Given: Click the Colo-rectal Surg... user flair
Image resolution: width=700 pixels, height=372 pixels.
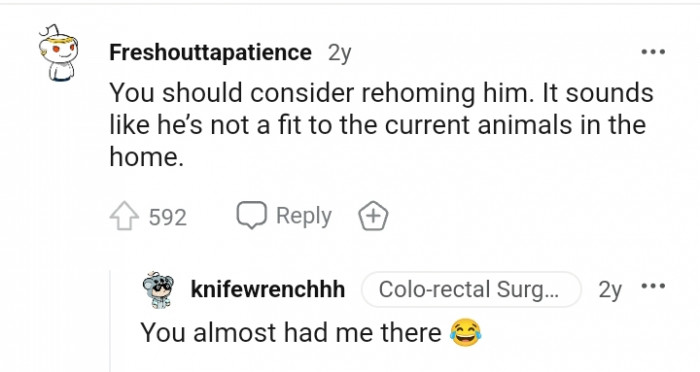Looking at the screenshot, I should point(471,289).
